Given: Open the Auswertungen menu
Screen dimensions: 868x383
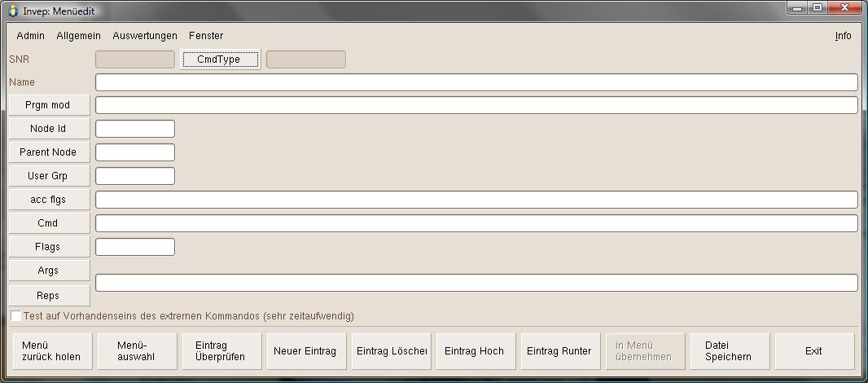Looking at the screenshot, I should [145, 36].
